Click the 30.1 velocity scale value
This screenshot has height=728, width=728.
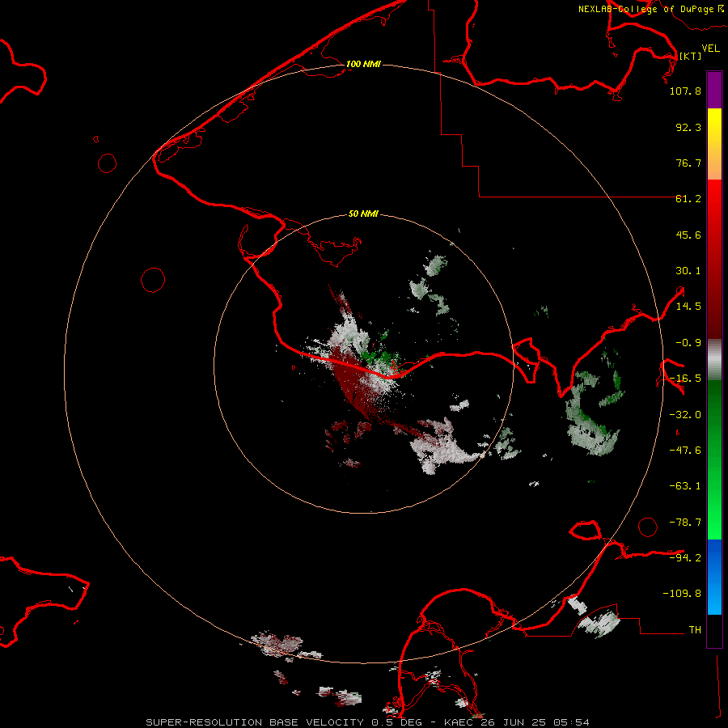click(688, 271)
